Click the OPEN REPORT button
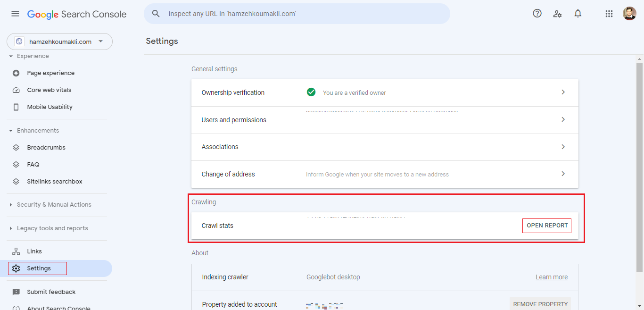 coord(547,226)
